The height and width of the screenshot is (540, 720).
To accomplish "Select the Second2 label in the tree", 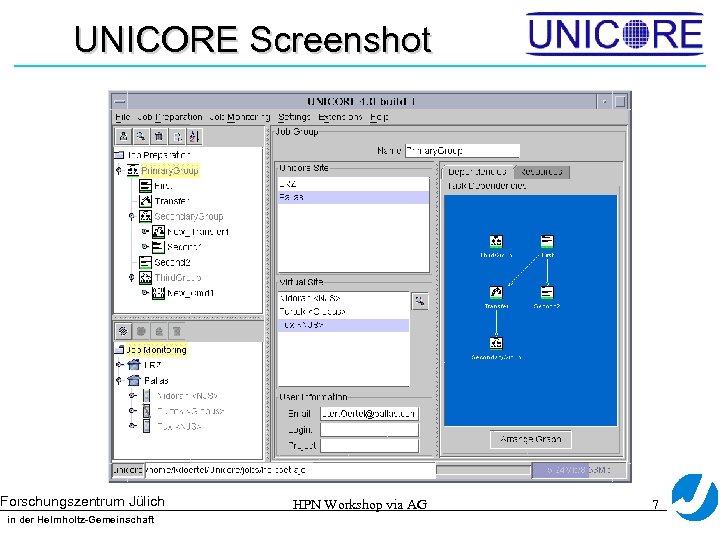I will [x=172, y=262].
